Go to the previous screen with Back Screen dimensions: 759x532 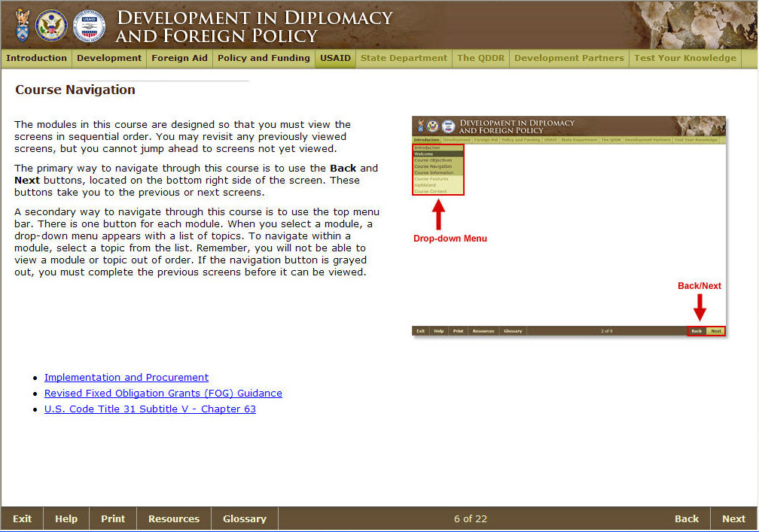click(687, 519)
